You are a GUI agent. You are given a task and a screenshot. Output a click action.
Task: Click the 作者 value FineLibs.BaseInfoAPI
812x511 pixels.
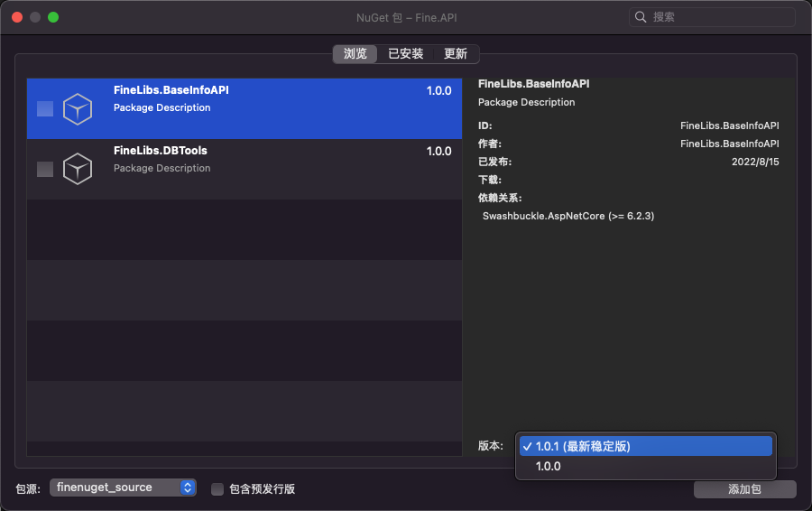(729, 144)
